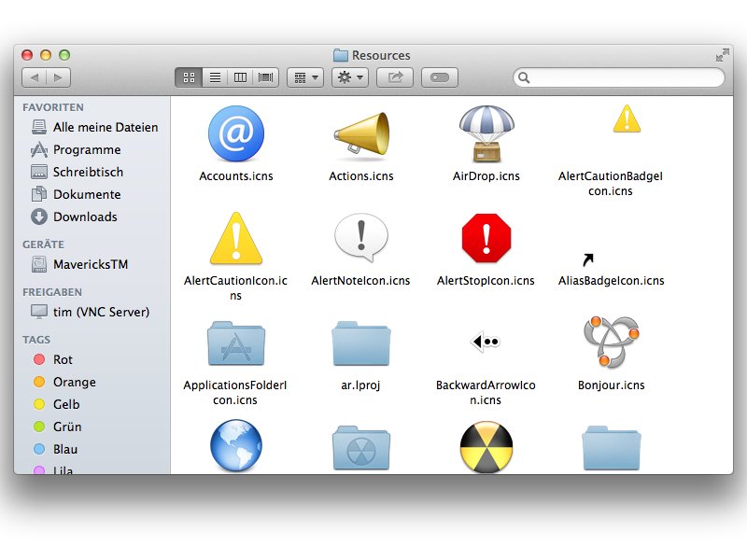Click the TAGS section header

(x=36, y=340)
